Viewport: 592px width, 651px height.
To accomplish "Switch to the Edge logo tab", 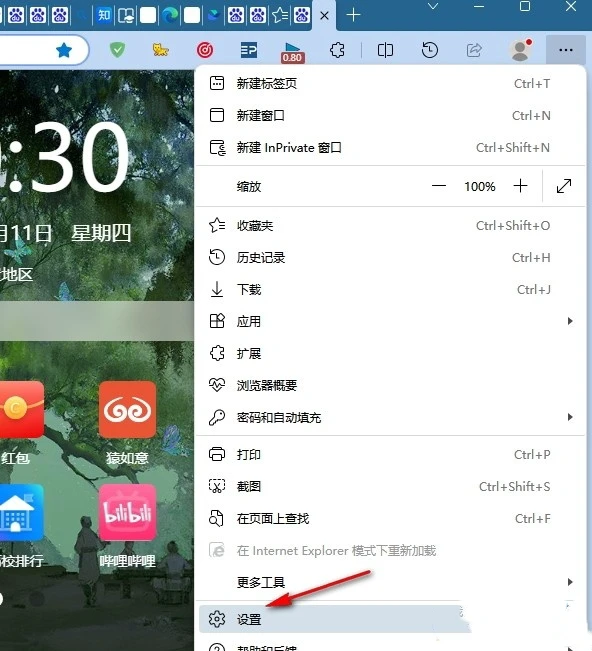I will tap(170, 15).
